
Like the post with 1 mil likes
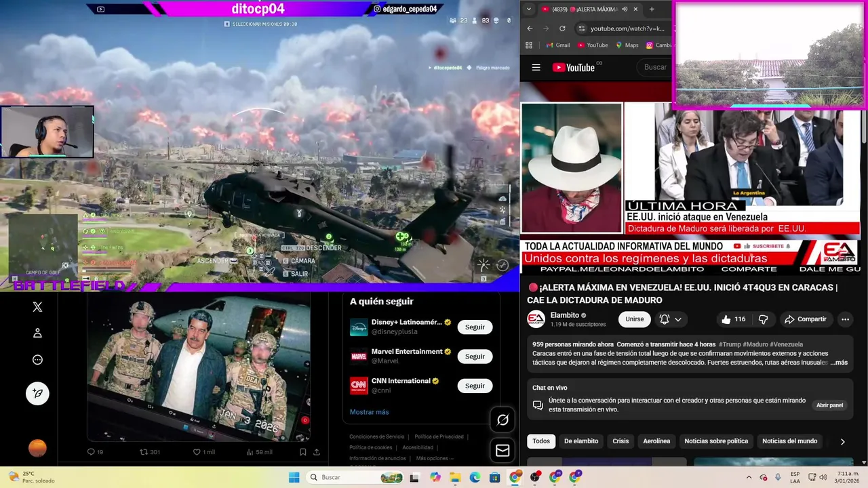coord(203,452)
